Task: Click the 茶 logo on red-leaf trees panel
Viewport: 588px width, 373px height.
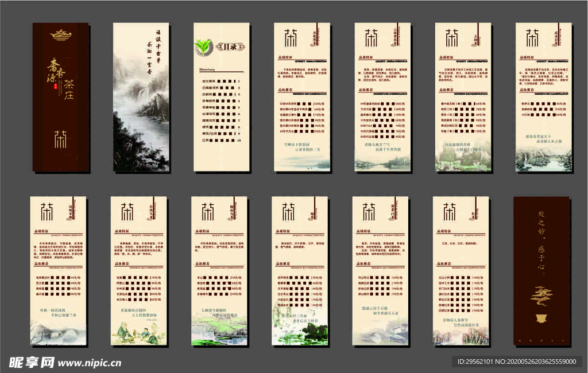Action: click(x=449, y=212)
